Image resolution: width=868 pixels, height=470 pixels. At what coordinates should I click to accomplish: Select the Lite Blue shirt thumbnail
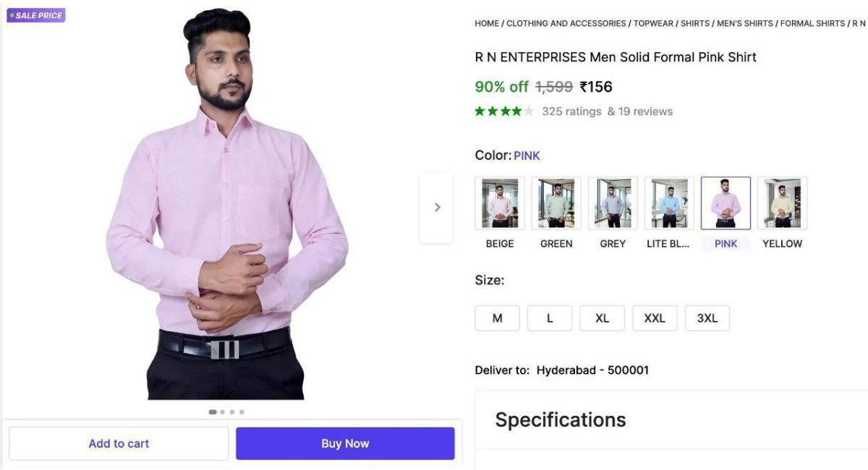click(x=669, y=203)
